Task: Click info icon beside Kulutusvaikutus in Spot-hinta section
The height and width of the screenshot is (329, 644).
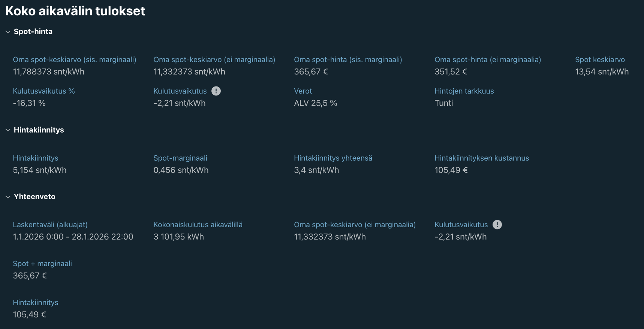Action: 216,91
